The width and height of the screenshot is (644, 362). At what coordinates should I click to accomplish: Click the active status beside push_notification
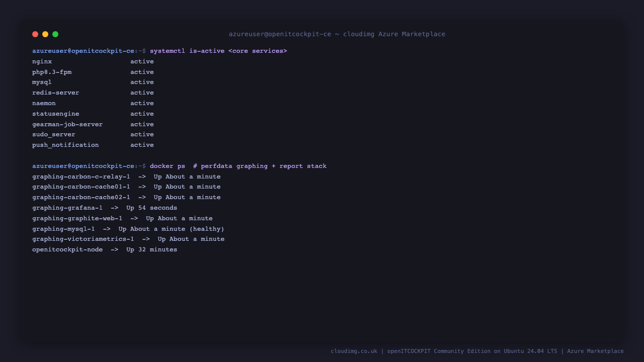coord(142,145)
